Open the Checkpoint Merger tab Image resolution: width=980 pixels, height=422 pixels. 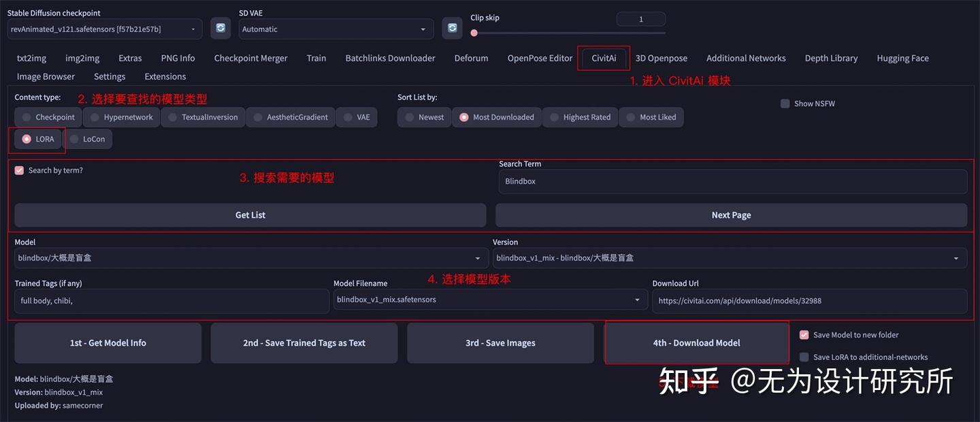click(x=250, y=58)
